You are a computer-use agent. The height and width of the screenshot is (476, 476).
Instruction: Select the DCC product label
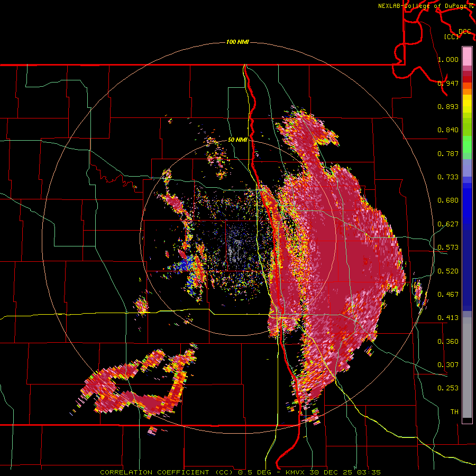point(465,32)
